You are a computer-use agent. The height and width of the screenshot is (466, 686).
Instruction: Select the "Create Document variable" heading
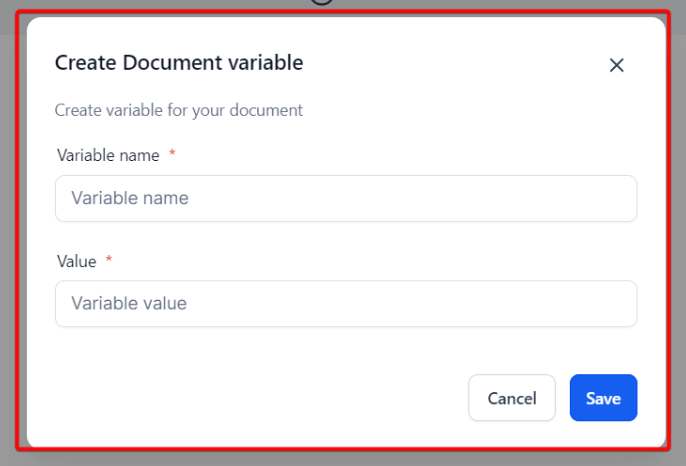179,63
